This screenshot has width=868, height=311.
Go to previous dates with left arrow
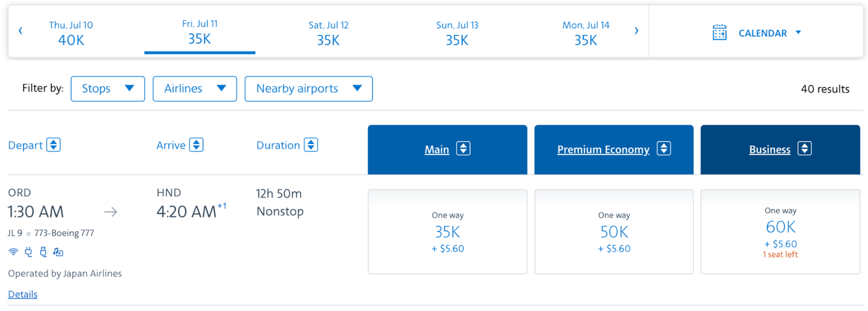click(20, 31)
